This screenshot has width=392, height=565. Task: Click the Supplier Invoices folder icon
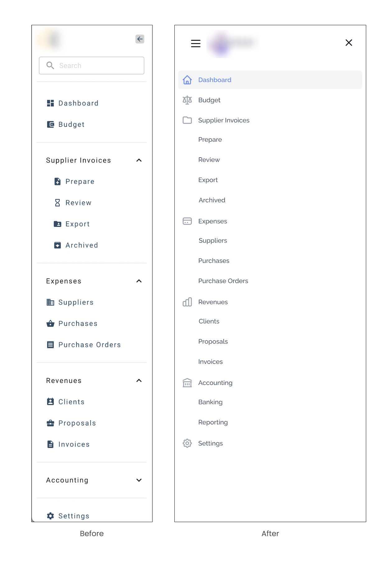coord(187,120)
